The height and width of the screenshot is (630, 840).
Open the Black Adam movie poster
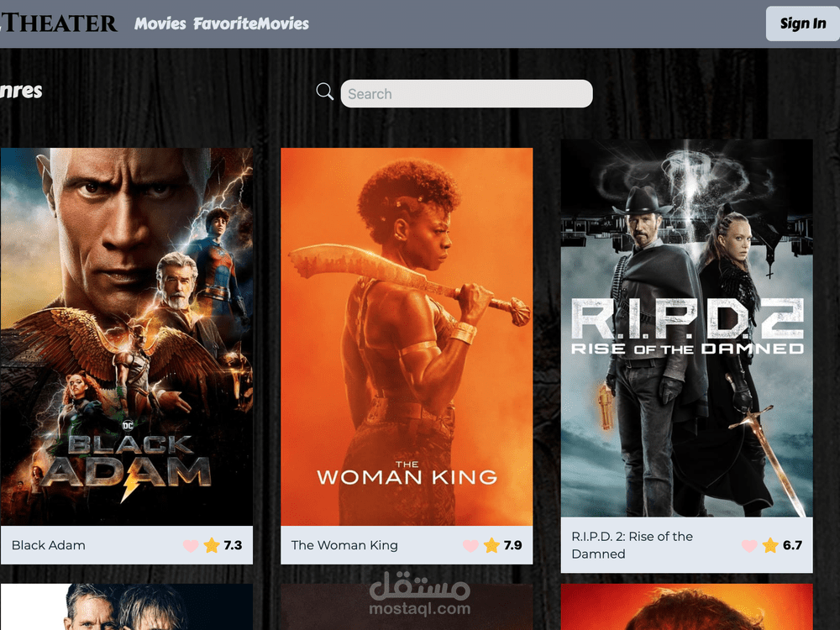click(127, 337)
